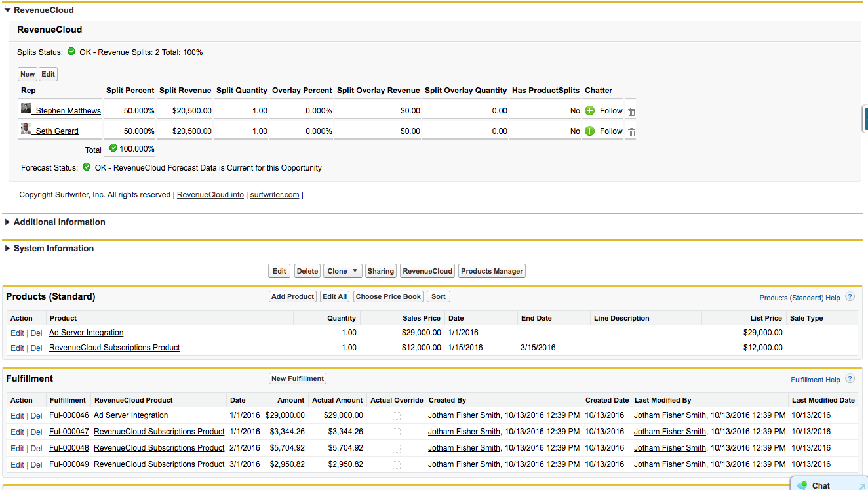
Task: Open the Chat bubble icon
Action: pyautogui.click(x=802, y=485)
